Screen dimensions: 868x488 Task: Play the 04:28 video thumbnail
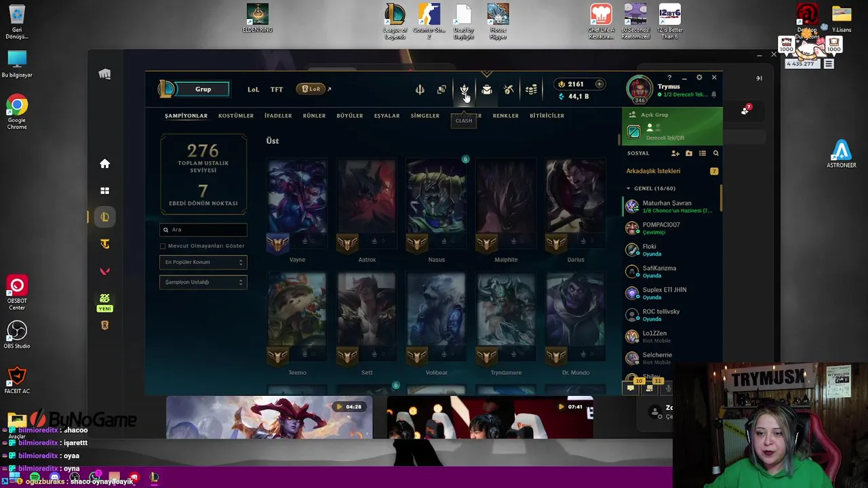click(269, 418)
